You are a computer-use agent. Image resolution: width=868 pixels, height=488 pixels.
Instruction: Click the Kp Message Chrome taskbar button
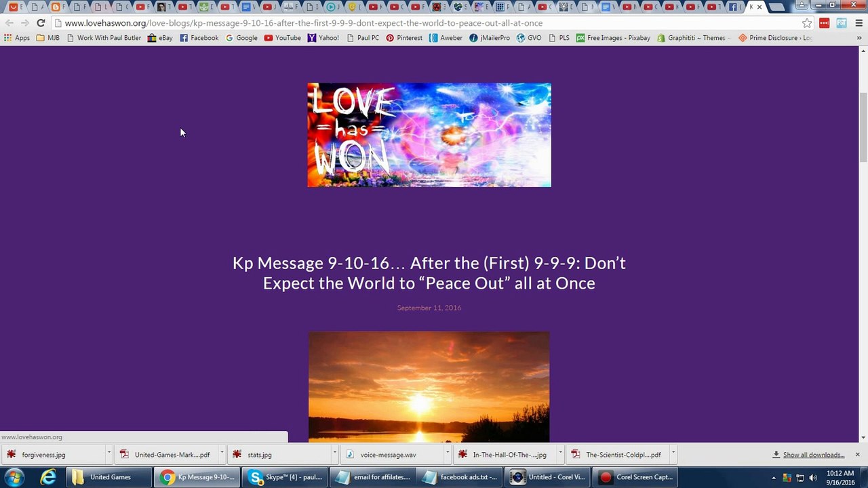197,477
